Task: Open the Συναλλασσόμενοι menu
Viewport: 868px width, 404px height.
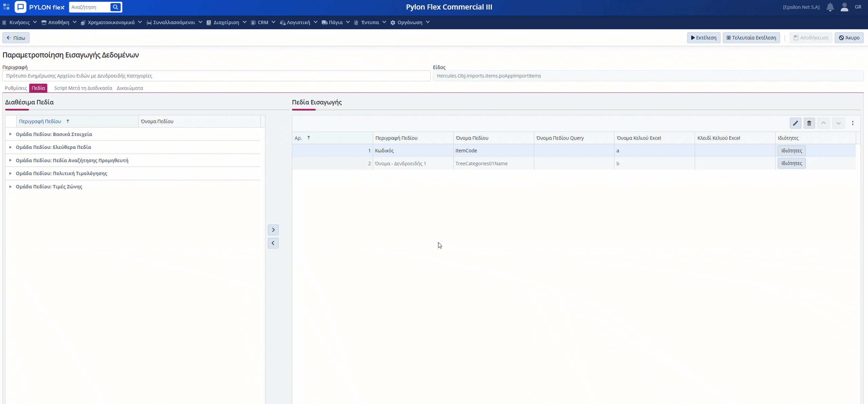Action: point(174,22)
